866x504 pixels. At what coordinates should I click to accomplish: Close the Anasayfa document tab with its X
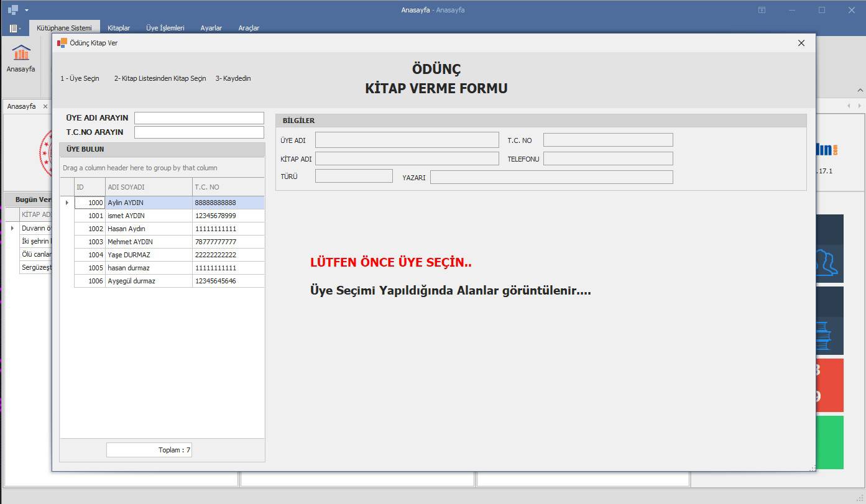[x=45, y=106]
